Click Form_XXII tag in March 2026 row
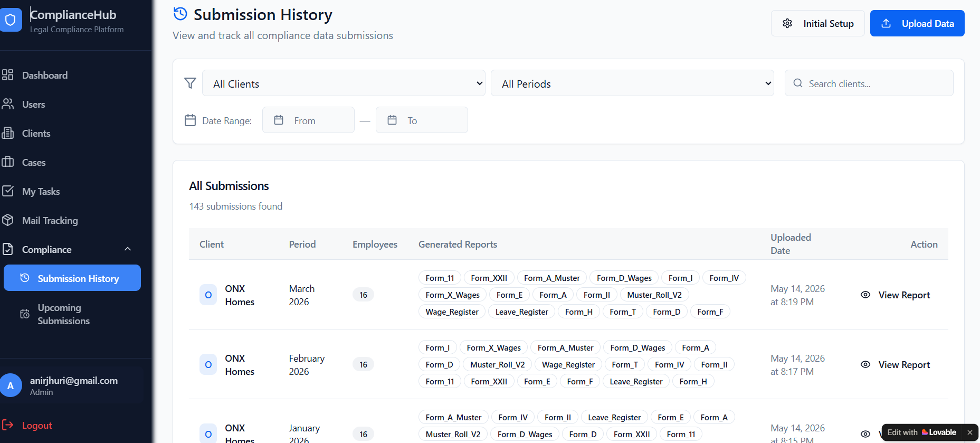The height and width of the screenshot is (443, 980). pyautogui.click(x=489, y=278)
